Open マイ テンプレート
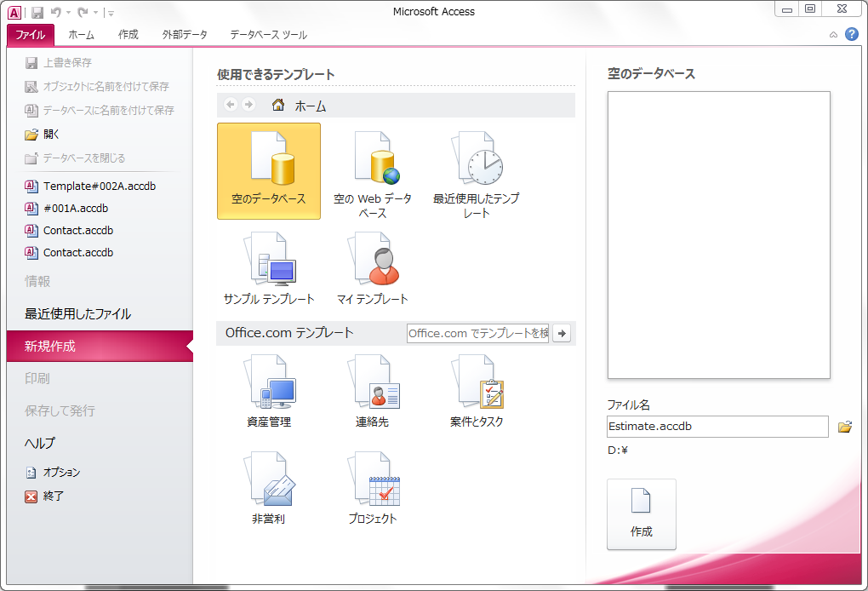 [373, 268]
